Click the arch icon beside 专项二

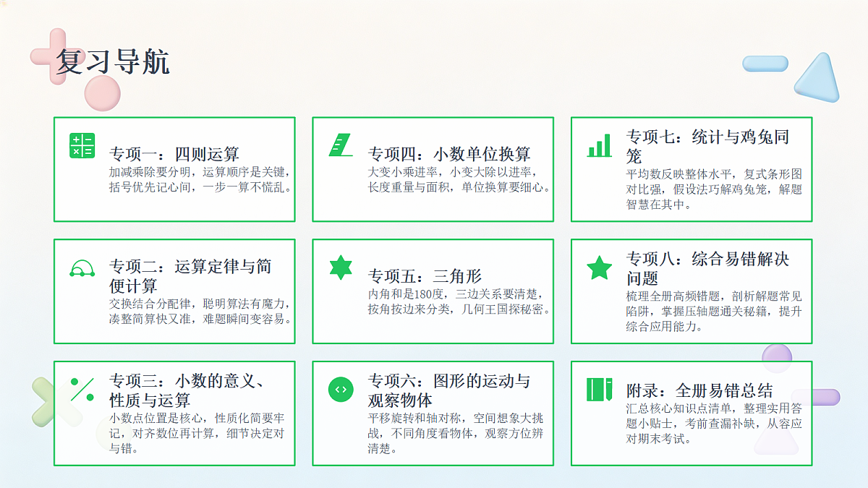pyautogui.click(x=82, y=267)
